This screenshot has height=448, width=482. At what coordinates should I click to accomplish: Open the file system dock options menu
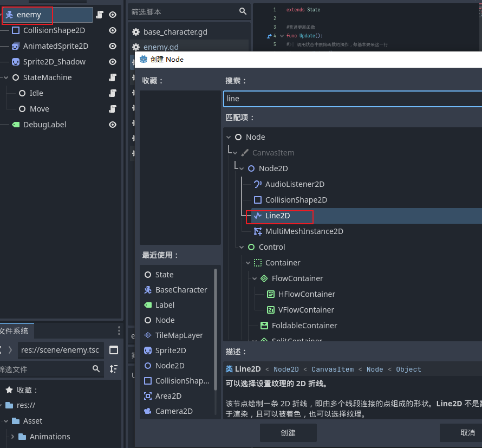tap(119, 330)
